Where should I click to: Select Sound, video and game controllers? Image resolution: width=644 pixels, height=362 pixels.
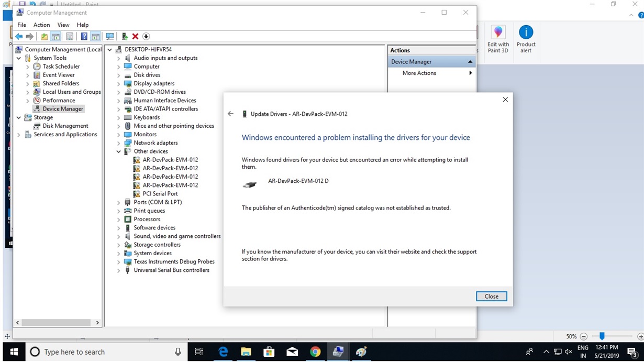[x=177, y=236]
